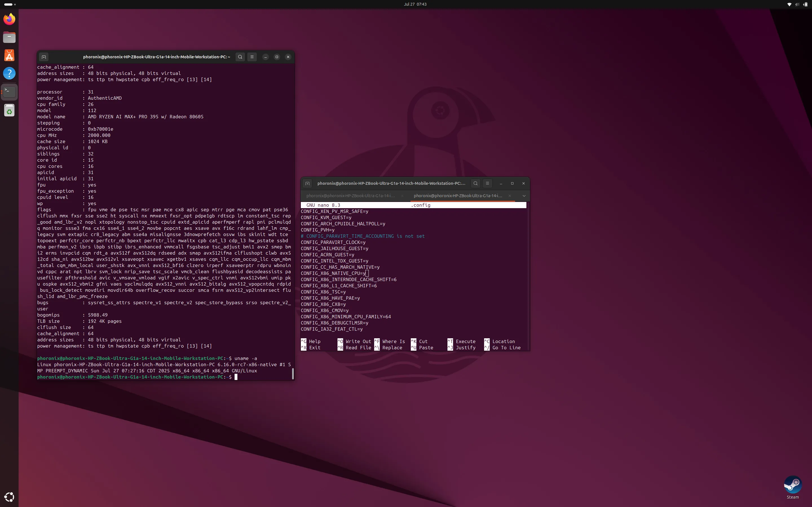
Task: Open new tab in left terminal
Action: coord(44,57)
